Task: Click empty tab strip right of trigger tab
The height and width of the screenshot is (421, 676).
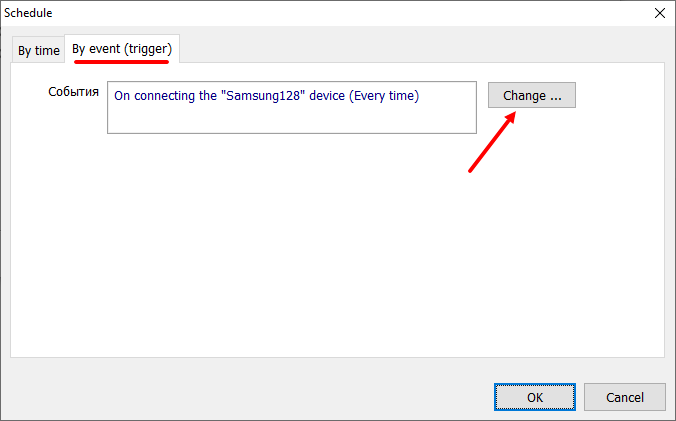Action: click(x=420, y=50)
